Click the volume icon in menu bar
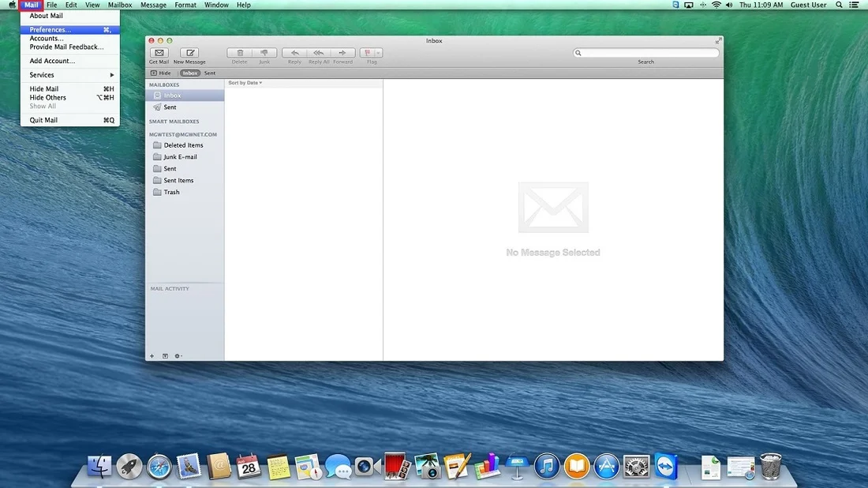This screenshot has height=488, width=868. tap(729, 5)
